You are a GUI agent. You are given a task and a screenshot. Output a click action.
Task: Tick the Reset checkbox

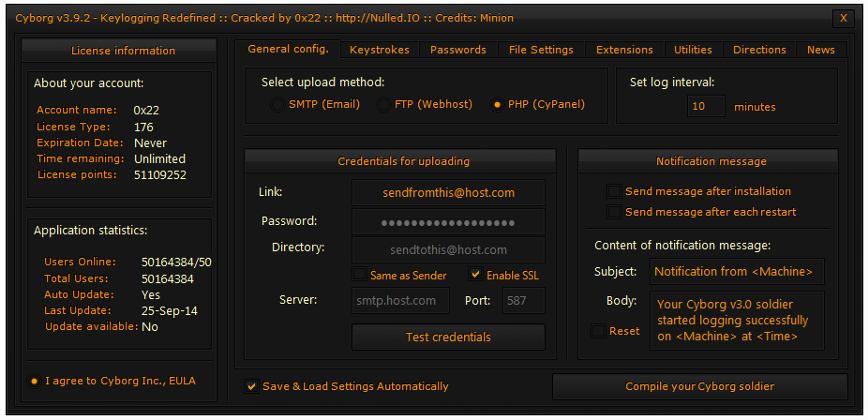tap(598, 331)
